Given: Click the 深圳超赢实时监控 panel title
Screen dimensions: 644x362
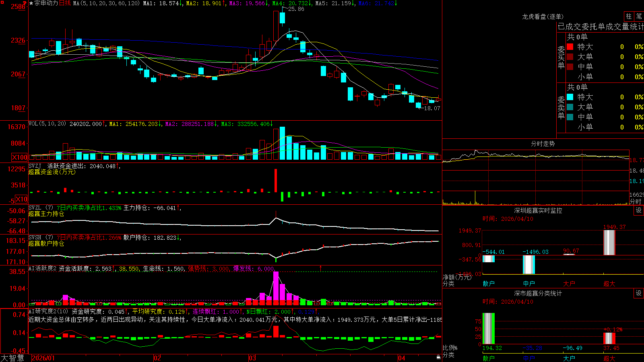Looking at the screenshot, I should [x=538, y=210].
